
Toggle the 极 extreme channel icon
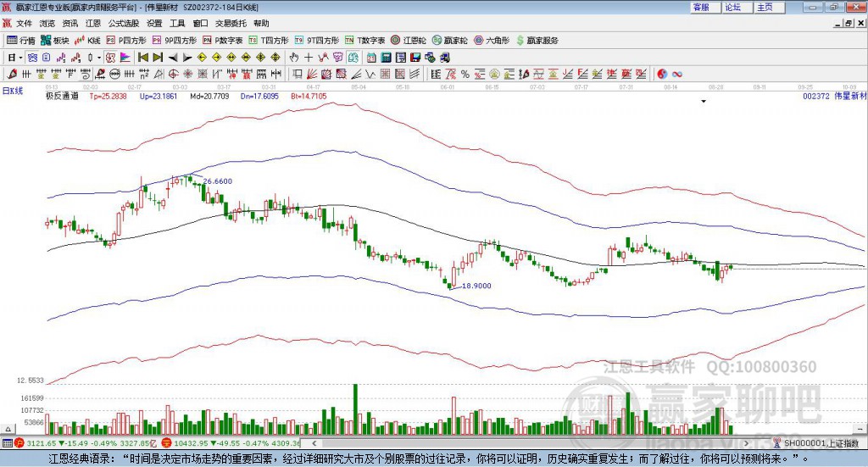coord(111,58)
